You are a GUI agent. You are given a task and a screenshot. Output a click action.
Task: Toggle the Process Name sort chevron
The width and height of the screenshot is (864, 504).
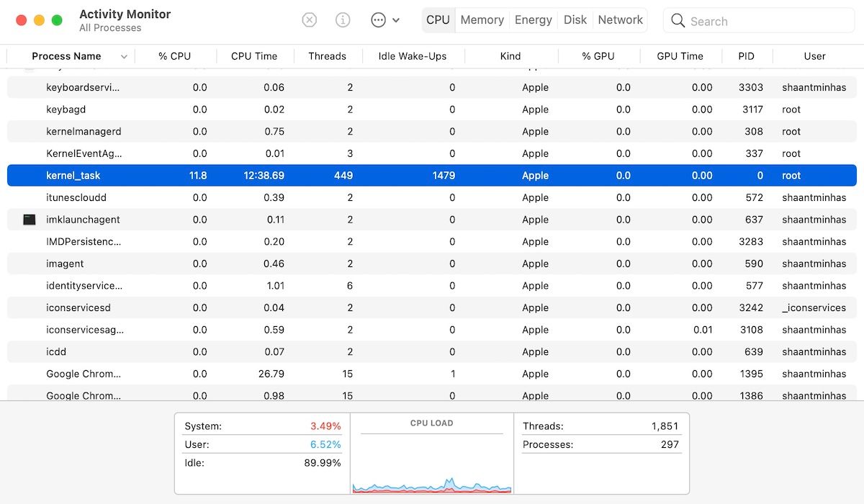point(124,56)
